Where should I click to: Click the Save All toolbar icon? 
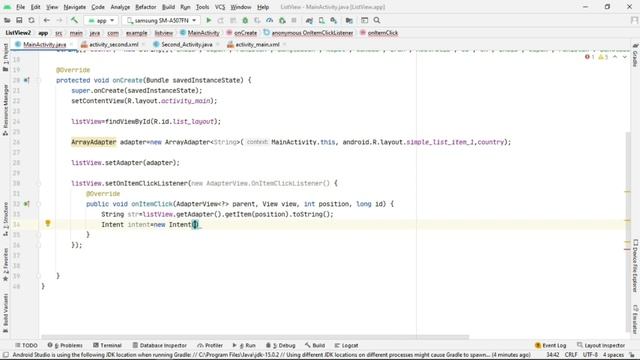pyautogui.click(x=19, y=20)
